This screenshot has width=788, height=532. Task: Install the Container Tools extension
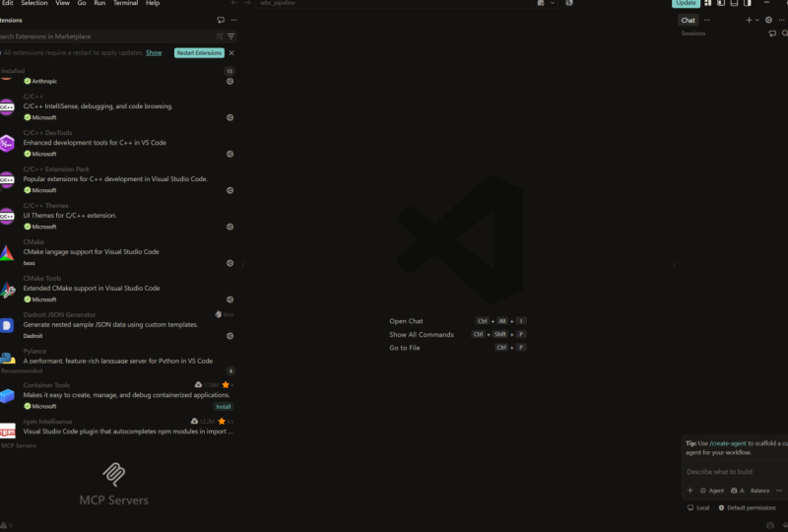(x=224, y=406)
